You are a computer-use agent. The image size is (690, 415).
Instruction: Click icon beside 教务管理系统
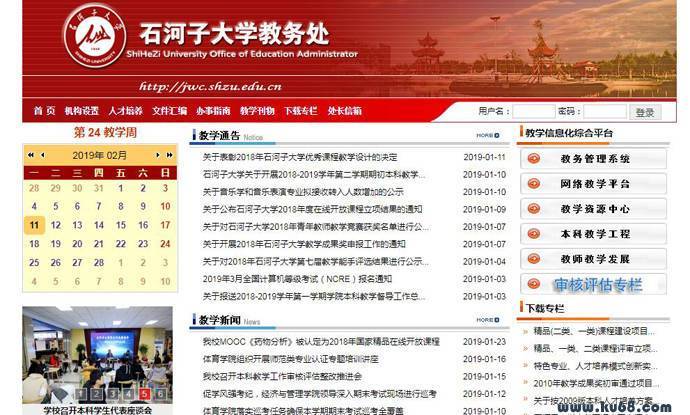pyautogui.click(x=534, y=158)
